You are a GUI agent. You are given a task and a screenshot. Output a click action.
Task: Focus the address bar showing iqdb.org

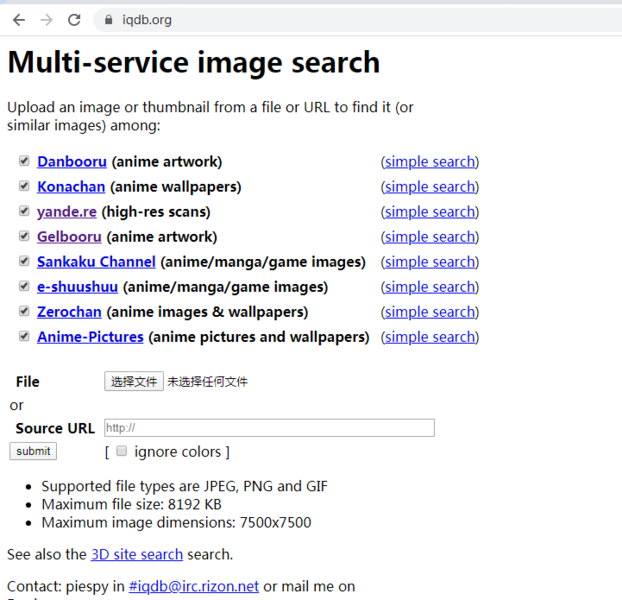click(357, 19)
